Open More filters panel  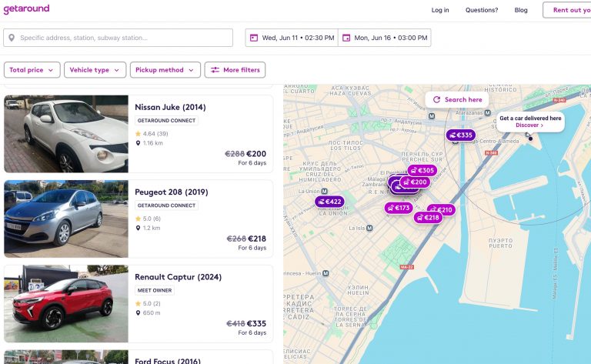click(x=235, y=70)
